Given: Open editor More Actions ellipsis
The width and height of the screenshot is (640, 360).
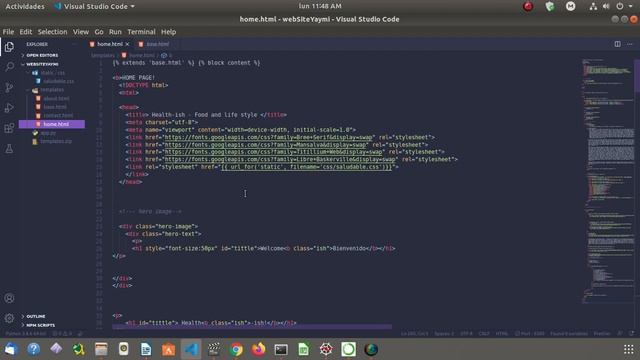Looking at the screenshot, I should (630, 44).
